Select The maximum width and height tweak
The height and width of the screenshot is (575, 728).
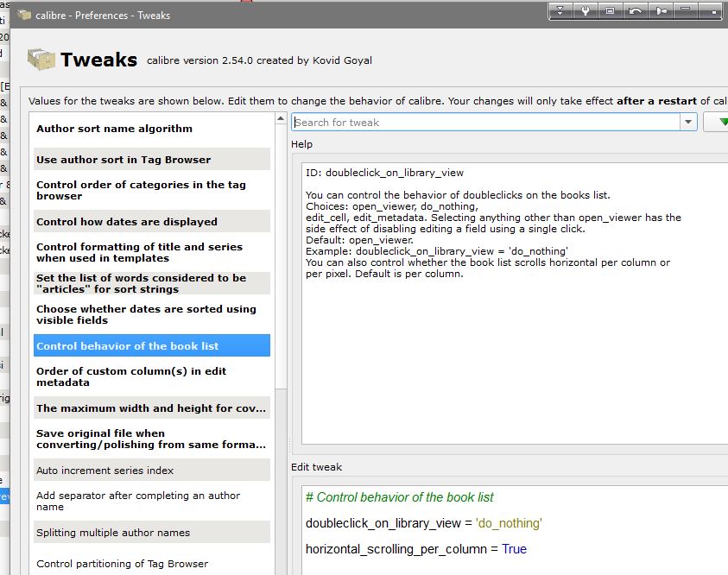pos(152,408)
